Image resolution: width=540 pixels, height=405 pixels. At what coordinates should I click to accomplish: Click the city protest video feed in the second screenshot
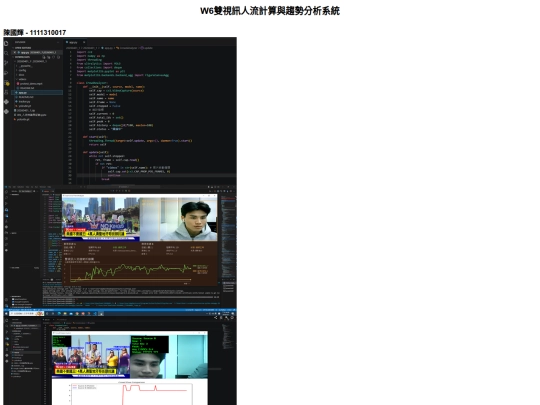[101, 219]
